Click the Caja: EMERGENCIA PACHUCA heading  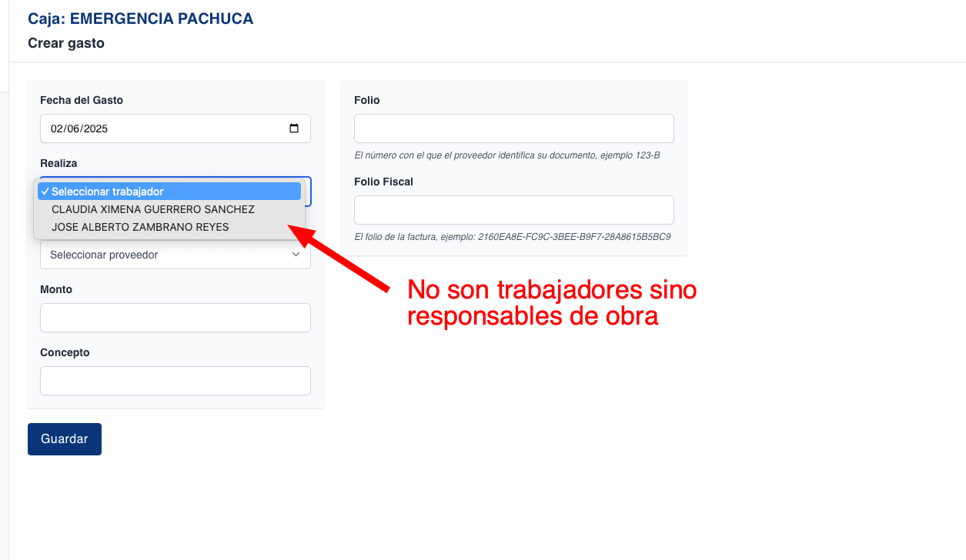(x=140, y=18)
